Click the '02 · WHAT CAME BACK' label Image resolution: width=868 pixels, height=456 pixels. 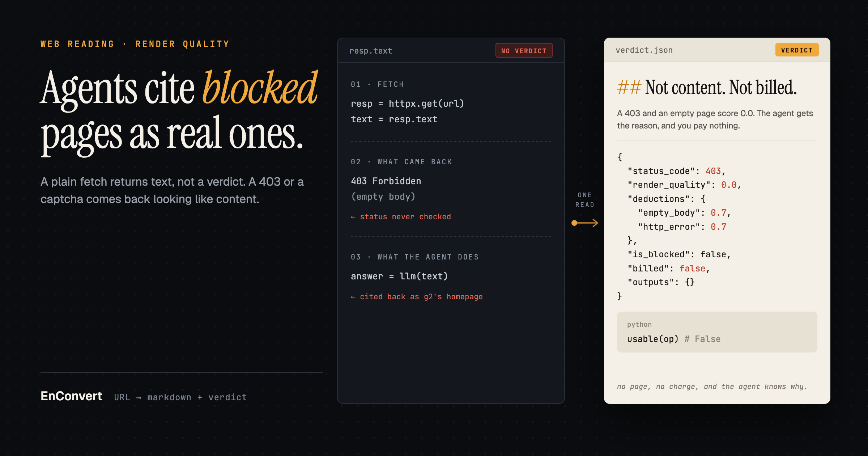pyautogui.click(x=401, y=162)
